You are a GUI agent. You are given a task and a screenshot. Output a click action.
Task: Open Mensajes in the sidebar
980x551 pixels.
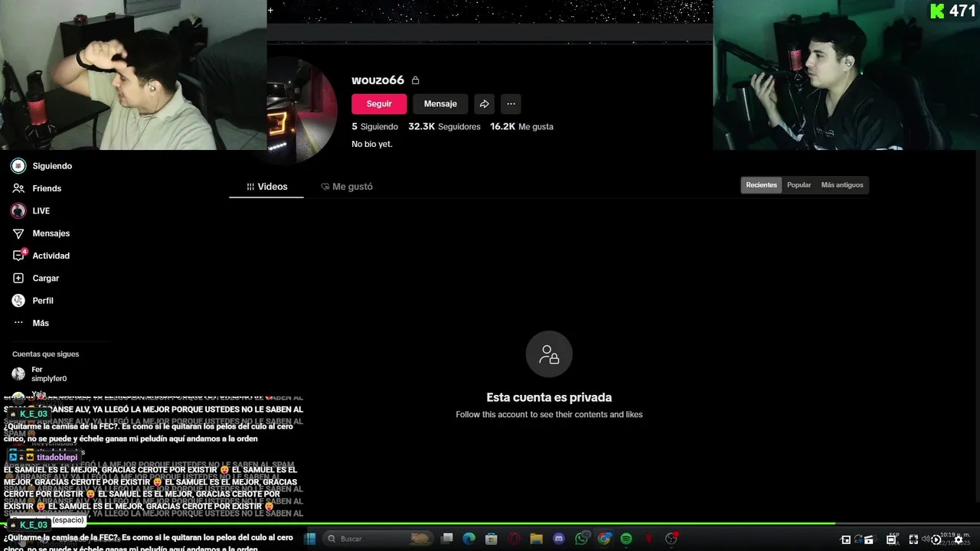tap(51, 233)
